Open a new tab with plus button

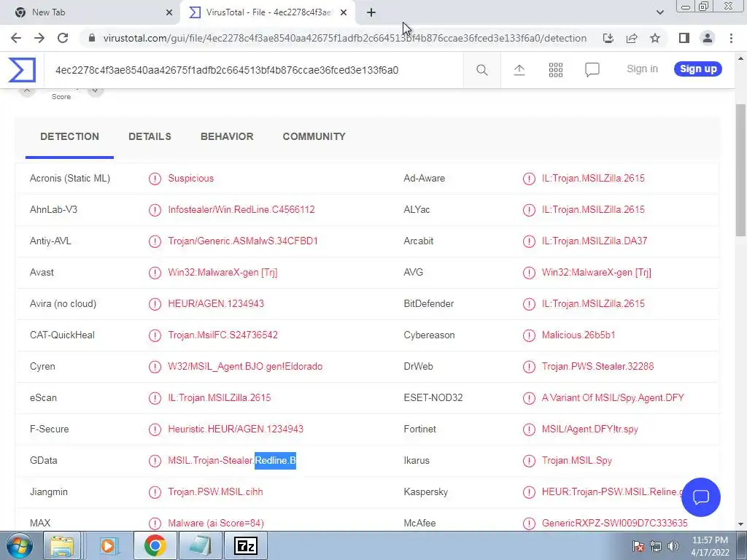[371, 12]
